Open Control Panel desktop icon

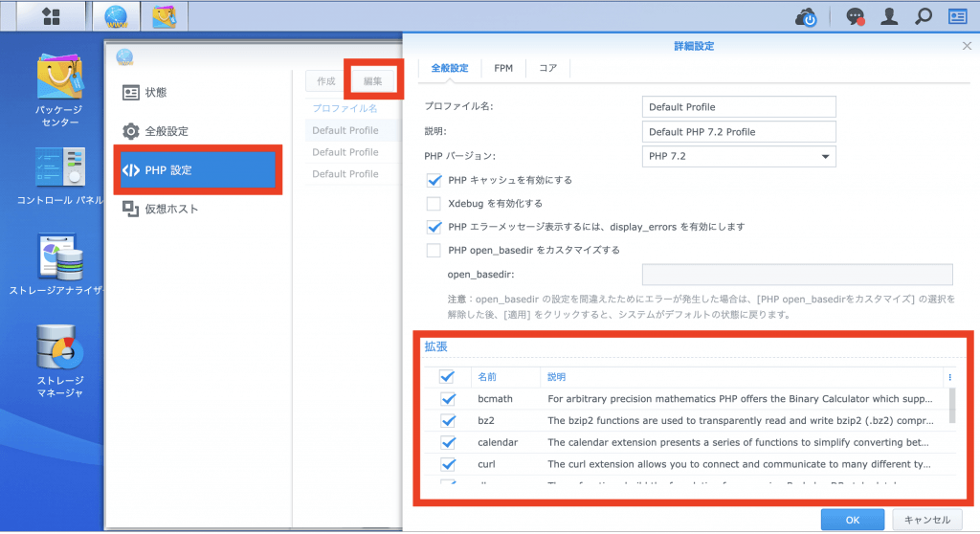tap(60, 171)
